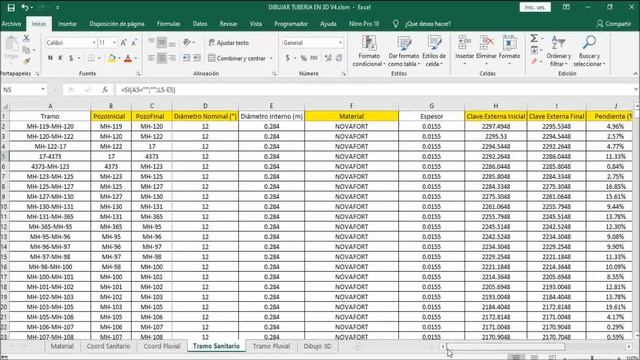Select the Format Painter brush icon

26,61
